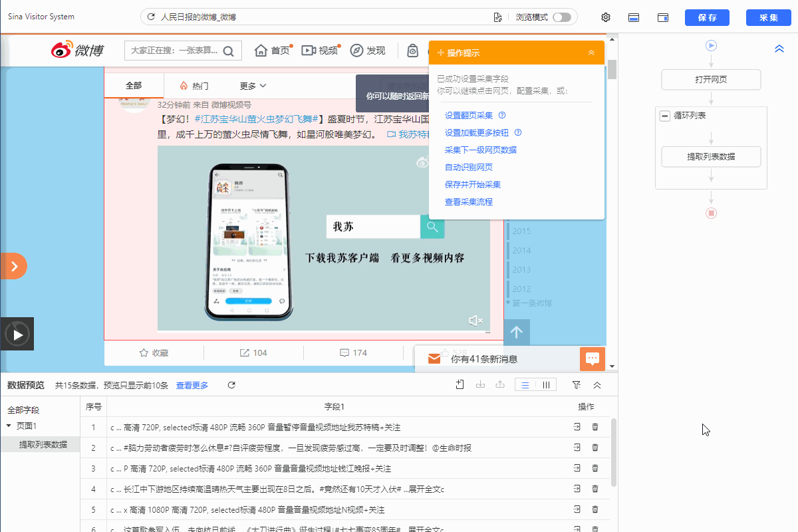Collapse the workflow panel with the double chevron
Image resolution: width=798 pixels, height=532 pixels.
point(779,49)
